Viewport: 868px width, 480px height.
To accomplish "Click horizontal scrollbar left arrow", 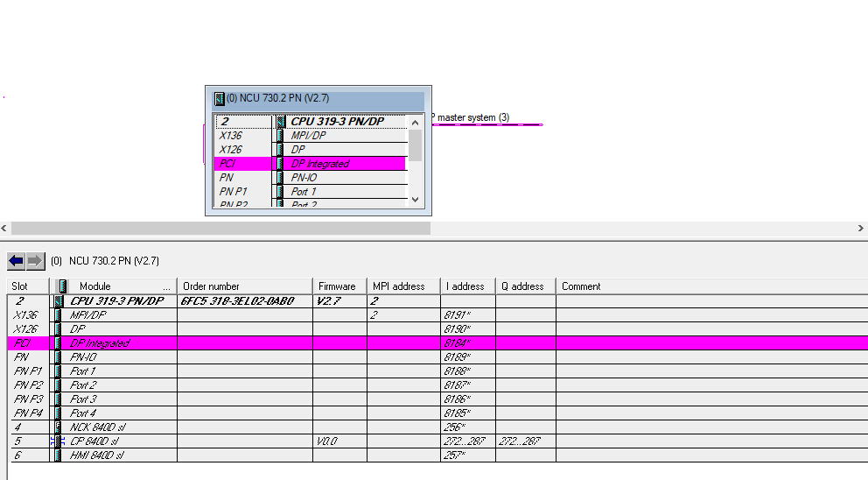I will tap(4, 228).
